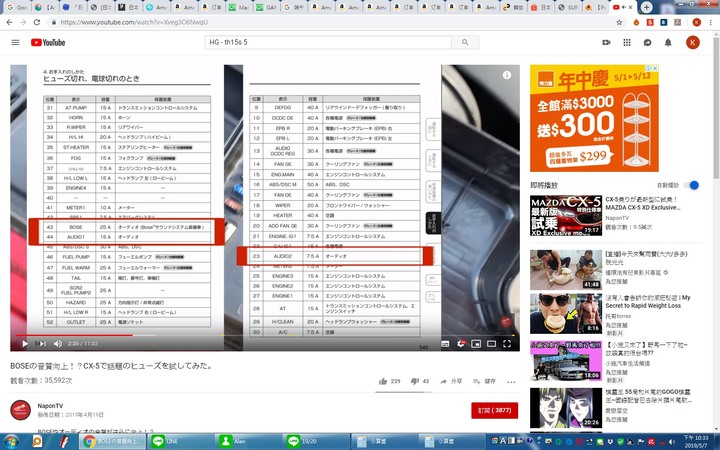Open the three-dot more actions menu
The width and height of the screenshot is (720, 450).
[511, 382]
